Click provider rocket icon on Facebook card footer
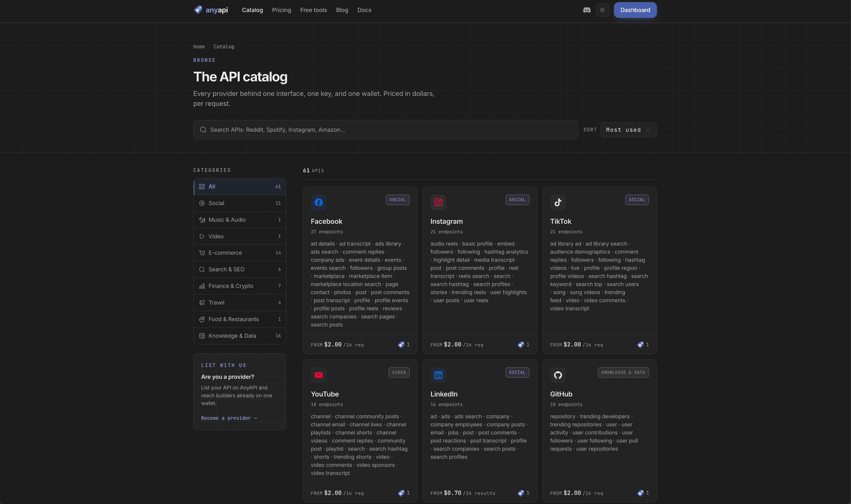 coord(401,345)
